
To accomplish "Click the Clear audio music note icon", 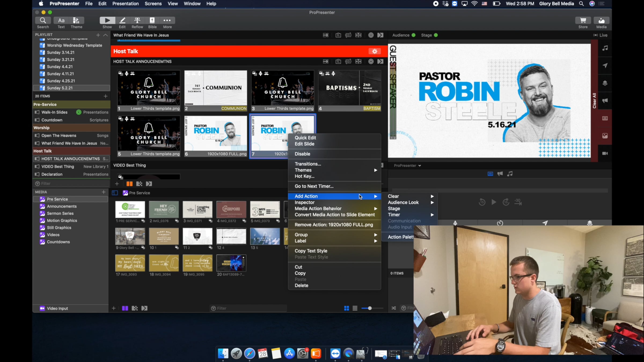I will point(605,48).
